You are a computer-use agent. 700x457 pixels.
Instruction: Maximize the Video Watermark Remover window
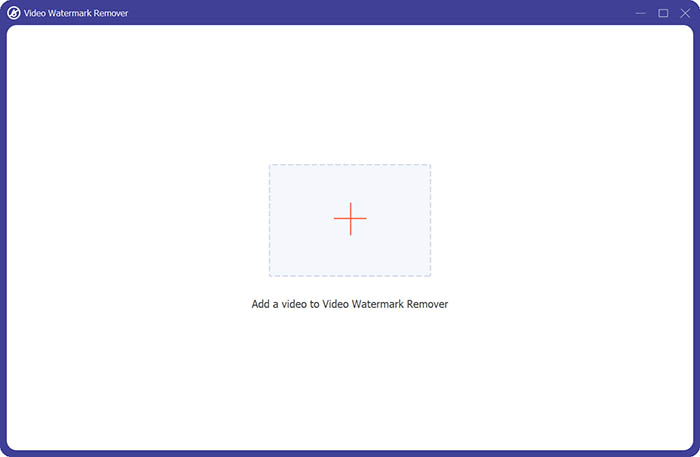tap(663, 13)
